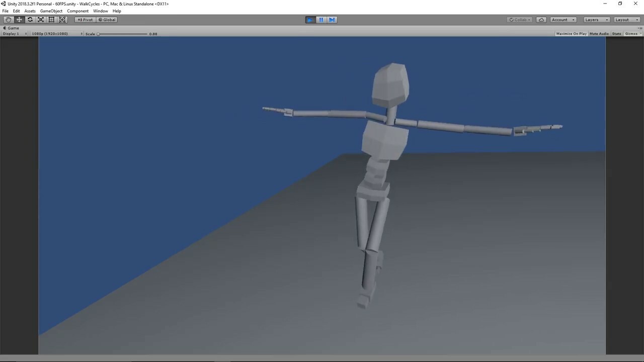The width and height of the screenshot is (644, 362).
Task: Enable Maximize On Play
Action: tap(571, 34)
